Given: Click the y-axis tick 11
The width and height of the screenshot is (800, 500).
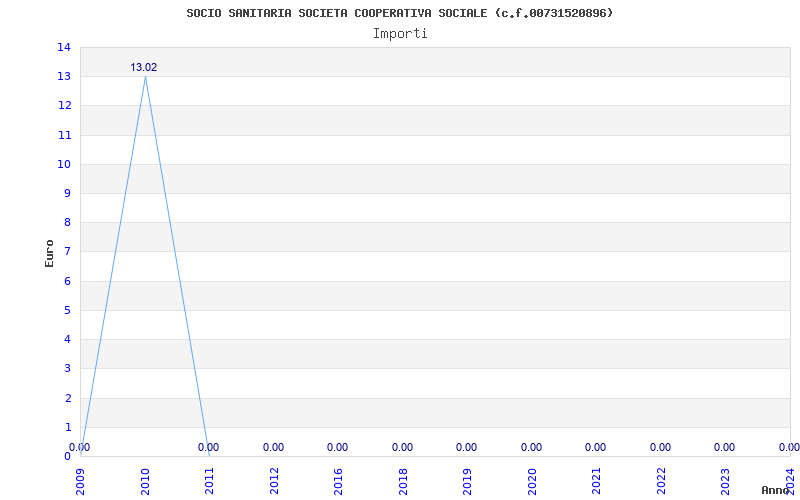Looking at the screenshot, I should click(x=64, y=135).
